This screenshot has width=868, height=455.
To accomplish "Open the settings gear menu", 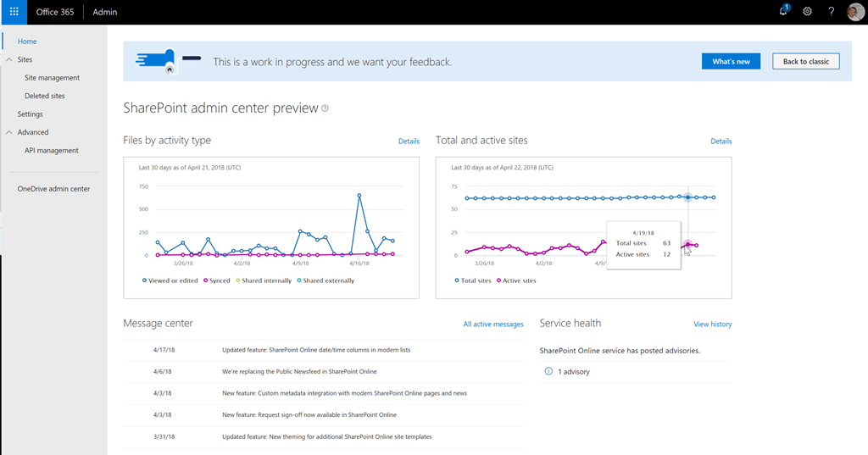I will (807, 12).
